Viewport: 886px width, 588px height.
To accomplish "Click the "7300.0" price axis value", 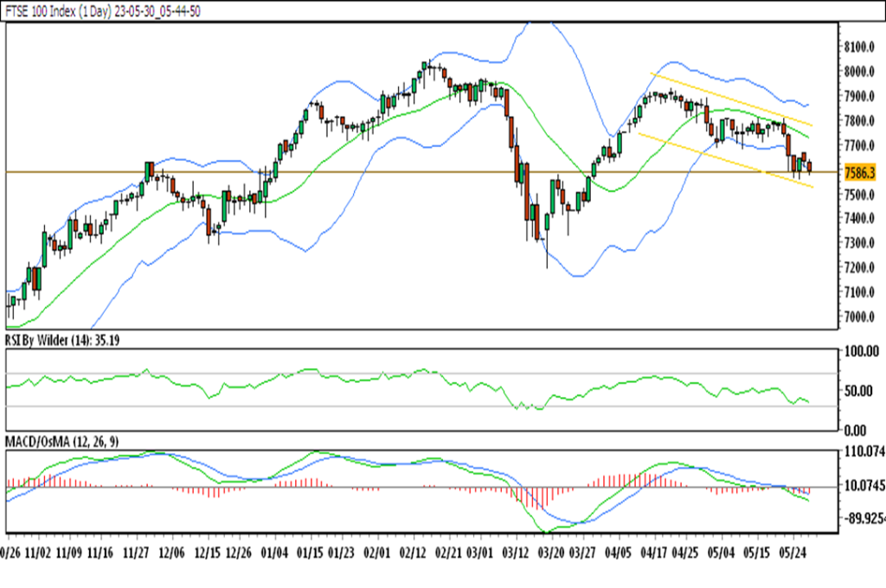I will point(859,243).
